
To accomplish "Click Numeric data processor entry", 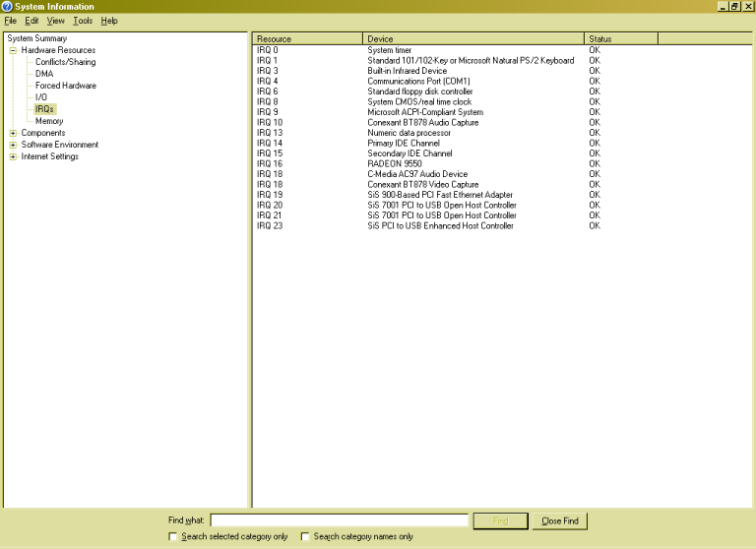I will tap(409, 133).
